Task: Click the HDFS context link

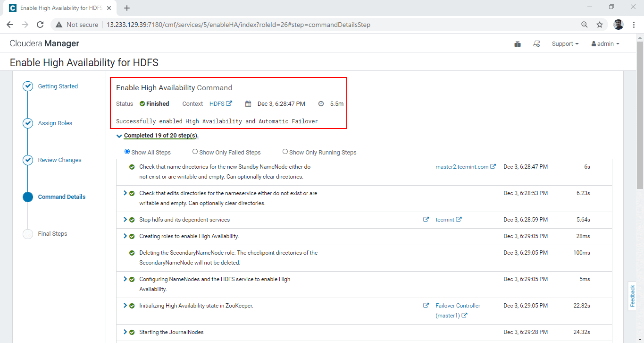Action: (x=217, y=103)
